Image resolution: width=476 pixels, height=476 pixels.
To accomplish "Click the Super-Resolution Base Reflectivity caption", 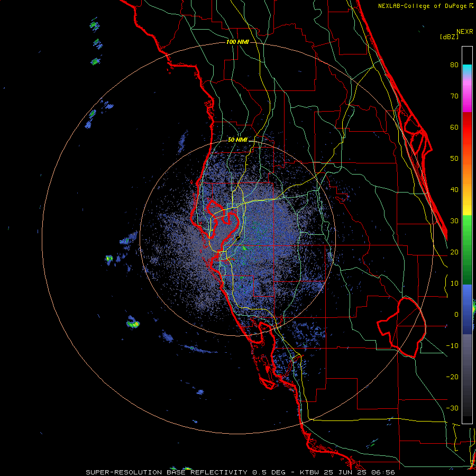I will pos(241,472).
